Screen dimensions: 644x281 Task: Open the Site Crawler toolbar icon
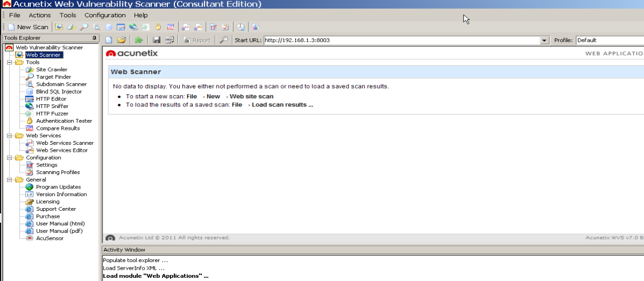coord(71,27)
